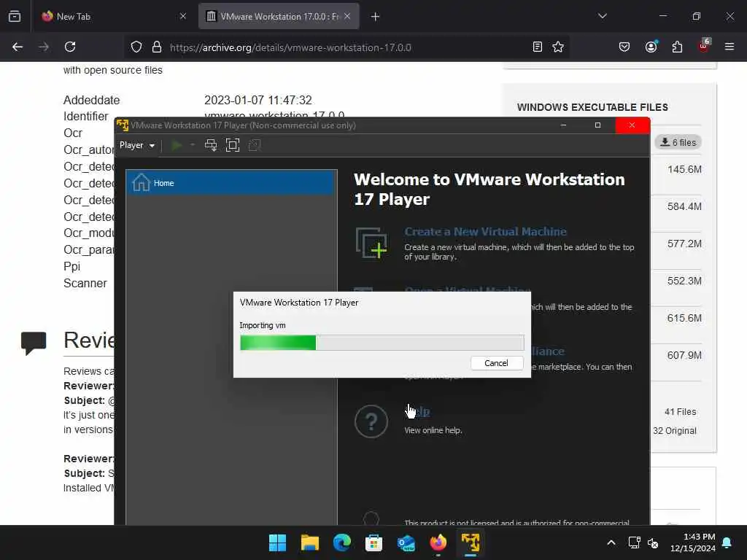
Task: Click the Unity mode toolbar icon
Action: (255, 145)
